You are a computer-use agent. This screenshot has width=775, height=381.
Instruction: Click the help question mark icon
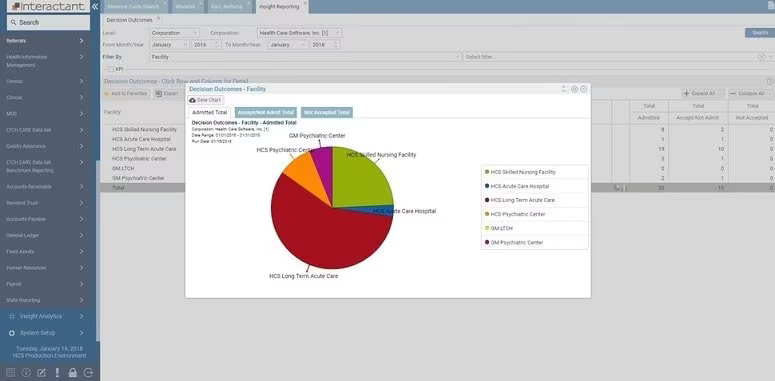pyautogui.click(x=770, y=81)
